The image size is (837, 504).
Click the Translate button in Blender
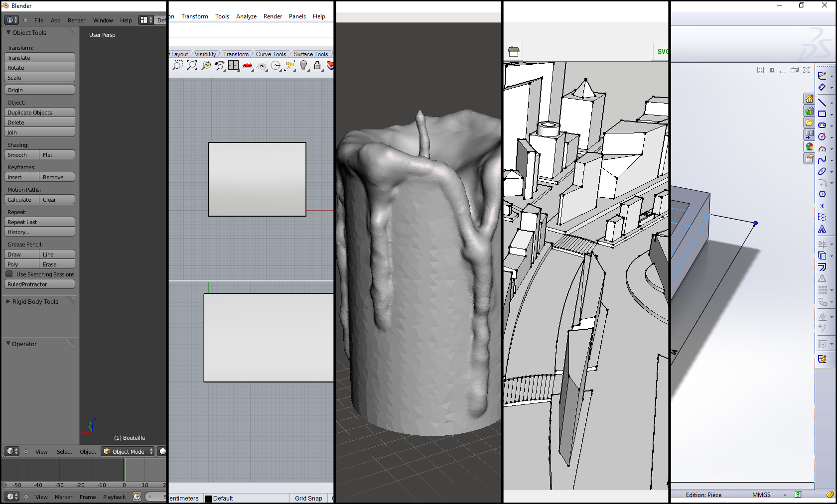(x=40, y=58)
